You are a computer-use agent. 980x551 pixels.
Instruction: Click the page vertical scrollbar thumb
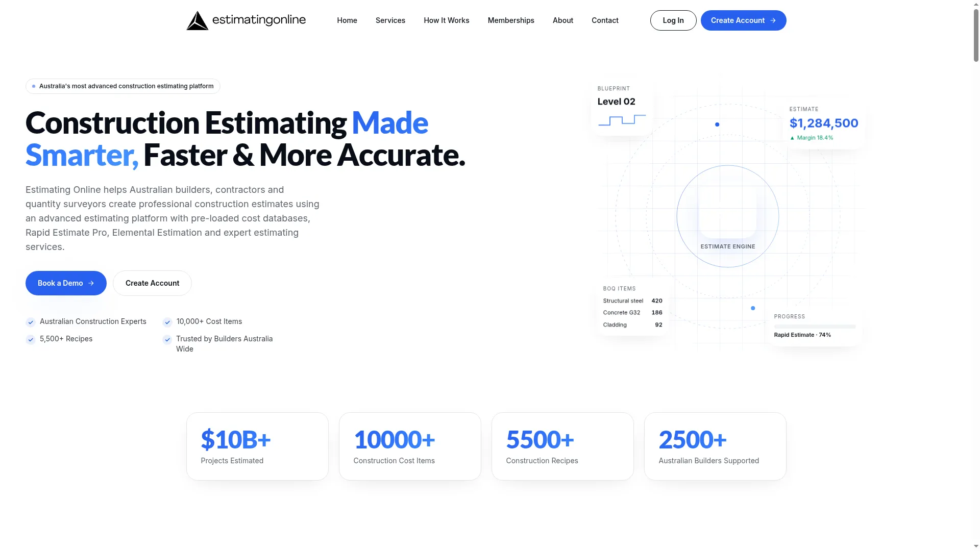click(976, 36)
